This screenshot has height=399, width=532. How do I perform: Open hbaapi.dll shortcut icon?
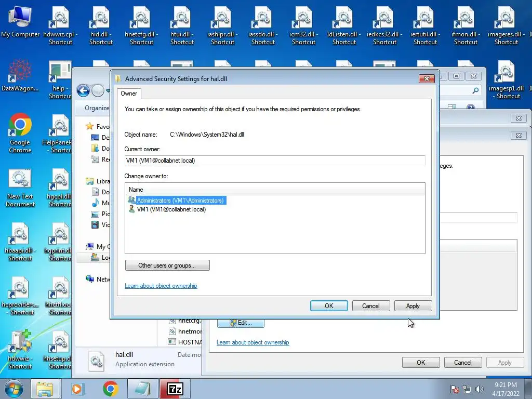[x=20, y=242]
